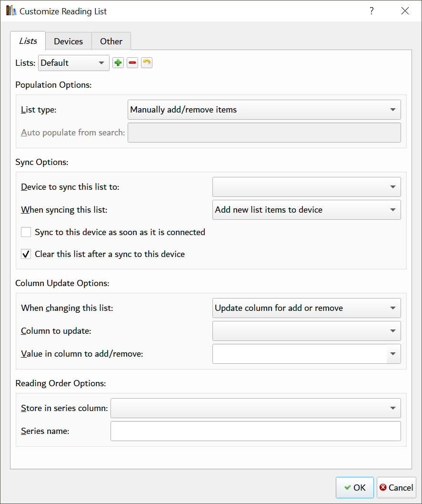422x504 pixels.
Task: Switch to the Devices tab
Action: [68, 41]
